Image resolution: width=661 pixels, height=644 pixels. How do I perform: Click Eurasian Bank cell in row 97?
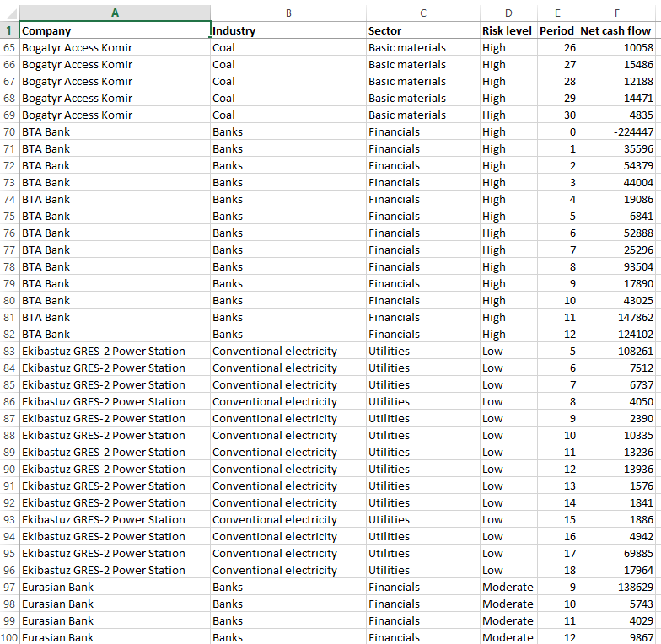coord(115,587)
